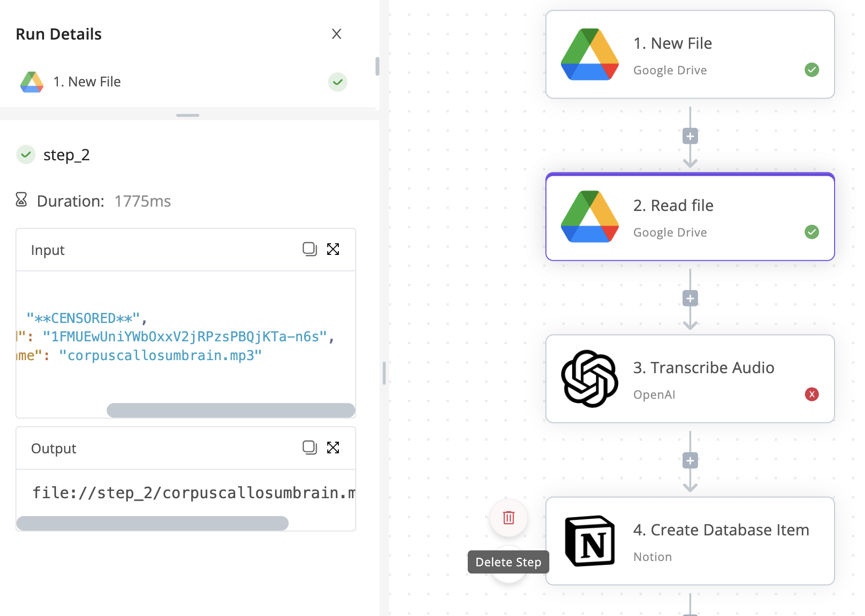
Task: Click the Google Drive logo on Read file card
Action: (590, 216)
